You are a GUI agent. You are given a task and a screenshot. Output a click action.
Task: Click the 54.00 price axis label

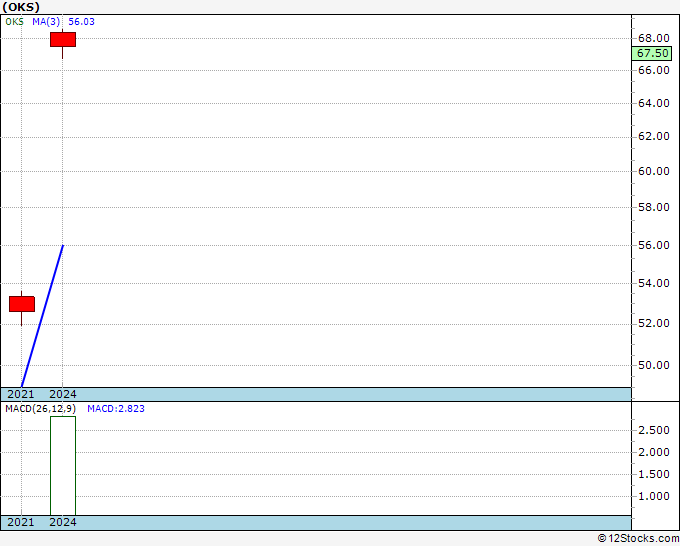pyautogui.click(x=654, y=283)
